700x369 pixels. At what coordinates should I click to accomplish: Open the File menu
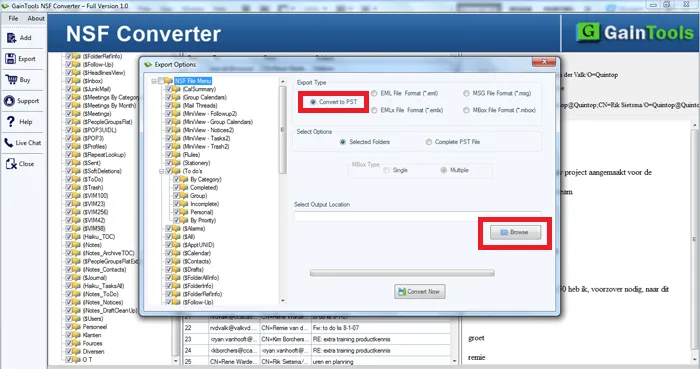[x=13, y=18]
